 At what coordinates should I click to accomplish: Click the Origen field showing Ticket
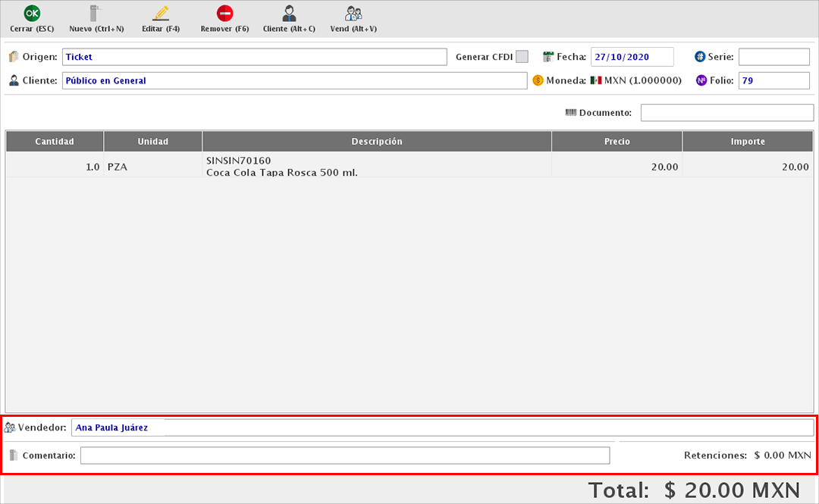[254, 57]
